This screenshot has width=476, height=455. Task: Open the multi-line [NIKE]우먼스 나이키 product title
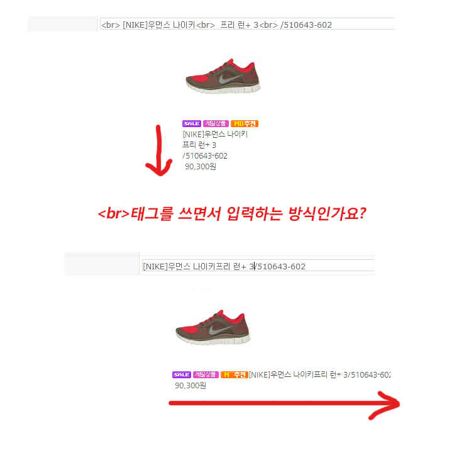(x=215, y=134)
